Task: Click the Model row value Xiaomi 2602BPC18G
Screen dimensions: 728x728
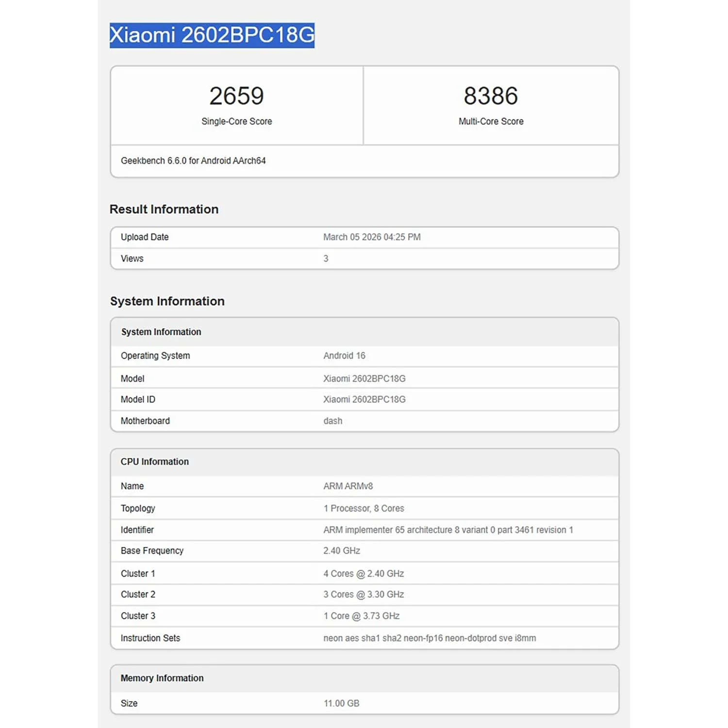Action: tap(364, 379)
